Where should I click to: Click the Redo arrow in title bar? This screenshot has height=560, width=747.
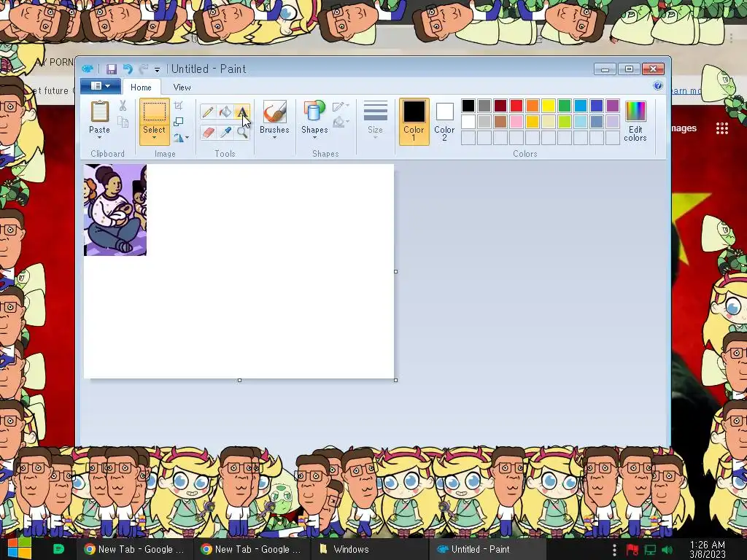click(144, 69)
